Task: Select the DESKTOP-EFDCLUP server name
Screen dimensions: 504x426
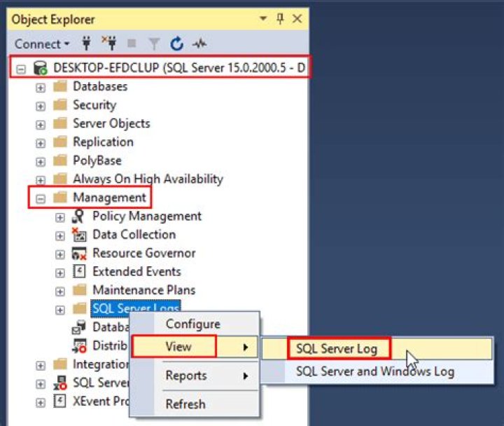Action: point(179,68)
